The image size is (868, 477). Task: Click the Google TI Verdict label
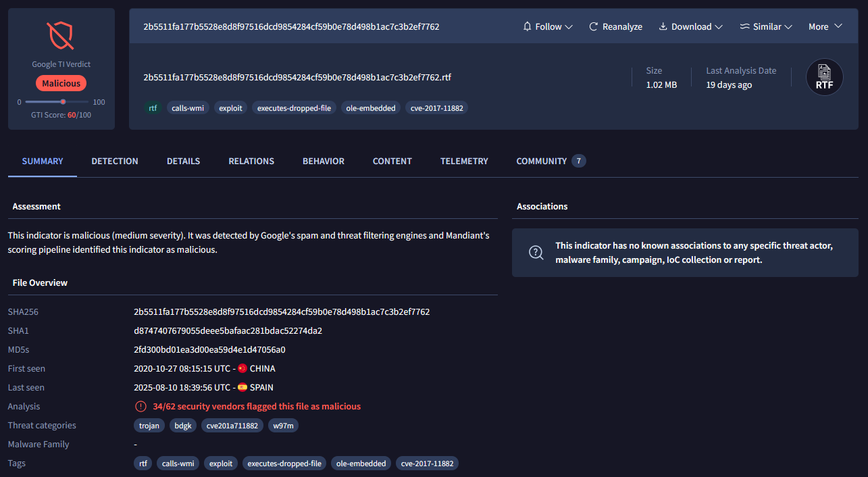(61, 64)
